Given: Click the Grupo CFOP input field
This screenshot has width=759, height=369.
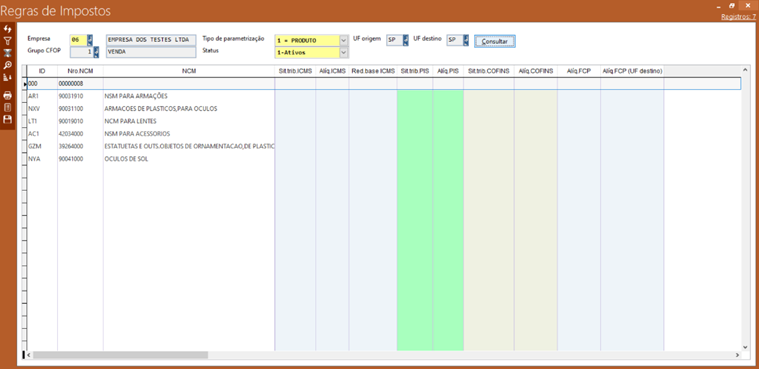Looking at the screenshot, I should 81,51.
